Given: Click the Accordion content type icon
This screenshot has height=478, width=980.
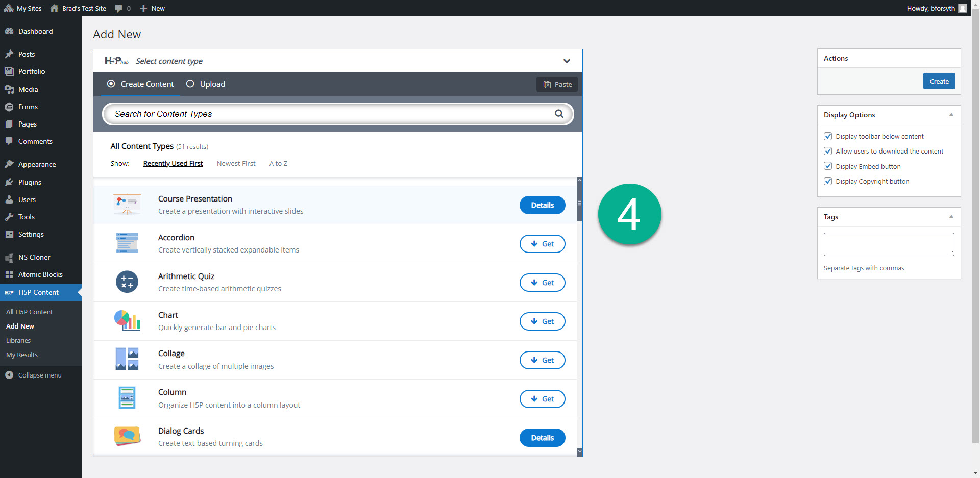Looking at the screenshot, I should click(x=127, y=243).
